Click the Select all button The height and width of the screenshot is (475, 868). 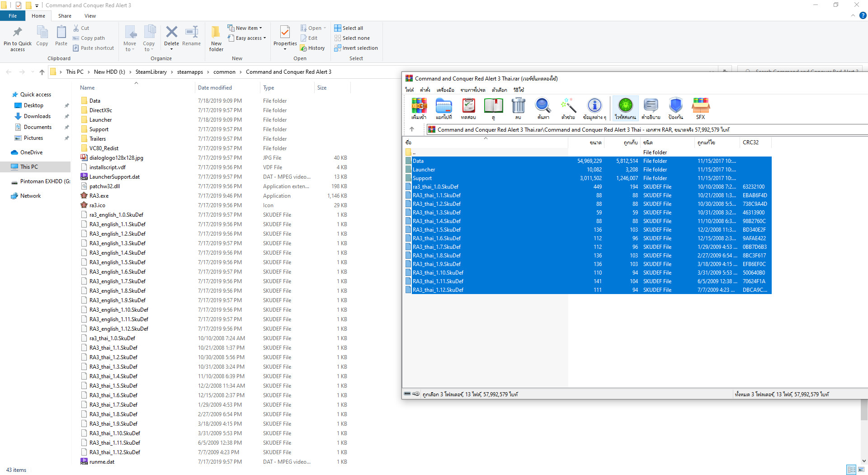(349, 28)
